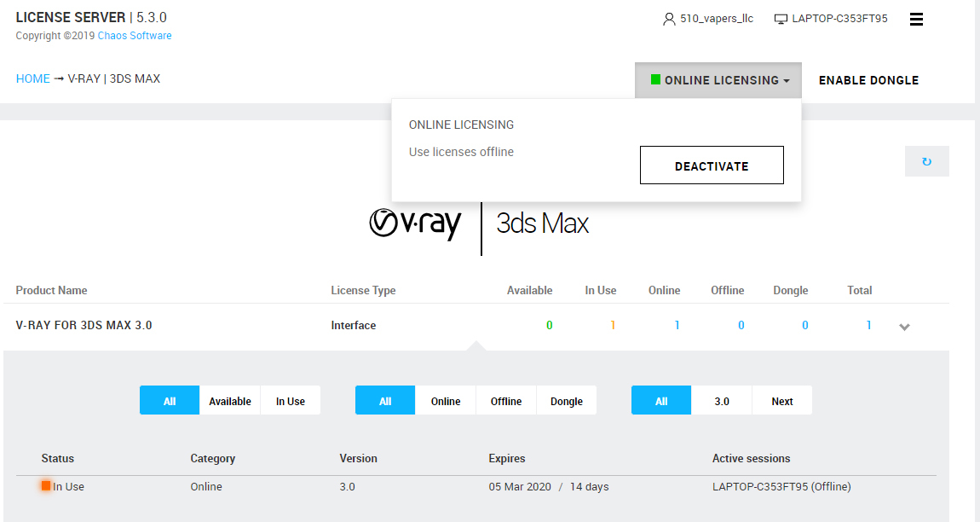Filter licenses by In Use
Screen dimensions: 980x522
[291, 401]
